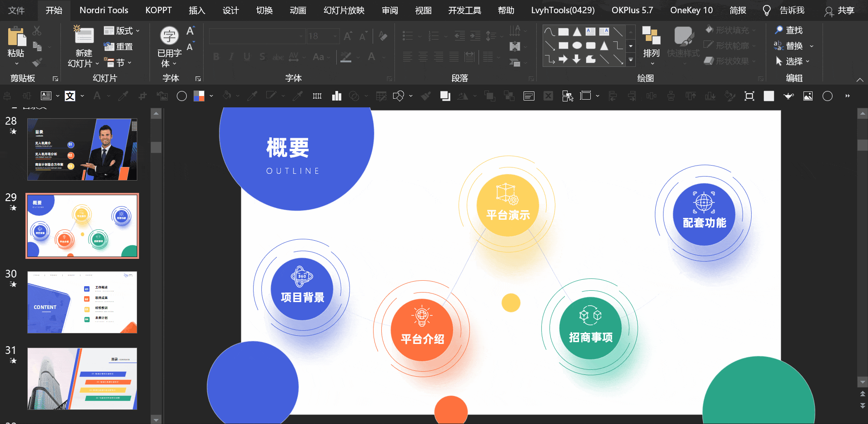
Task: Click the Tell Me (告诉我) lightbulb box
Action: 783,10
